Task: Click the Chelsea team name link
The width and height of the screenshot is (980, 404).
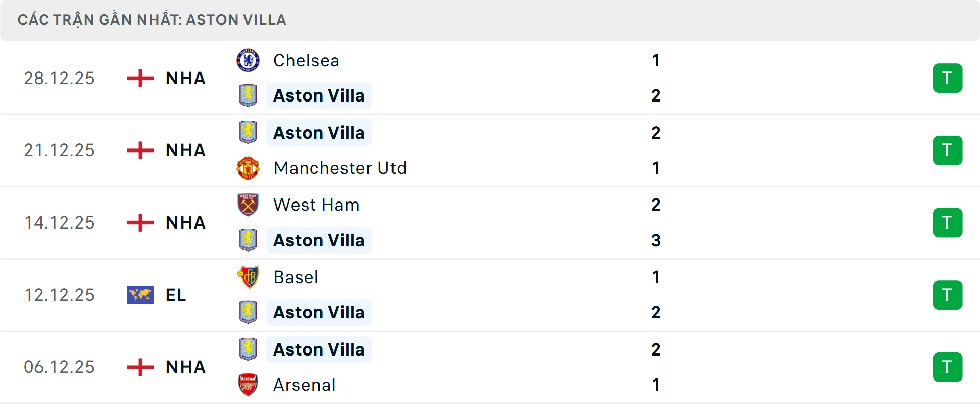Action: coord(306,60)
